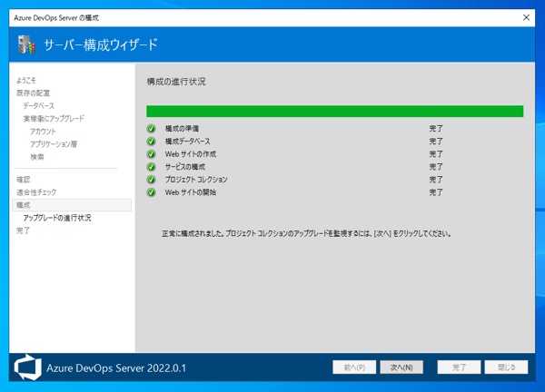Click 完了 status in プロジェクト コレクション row

point(436,180)
